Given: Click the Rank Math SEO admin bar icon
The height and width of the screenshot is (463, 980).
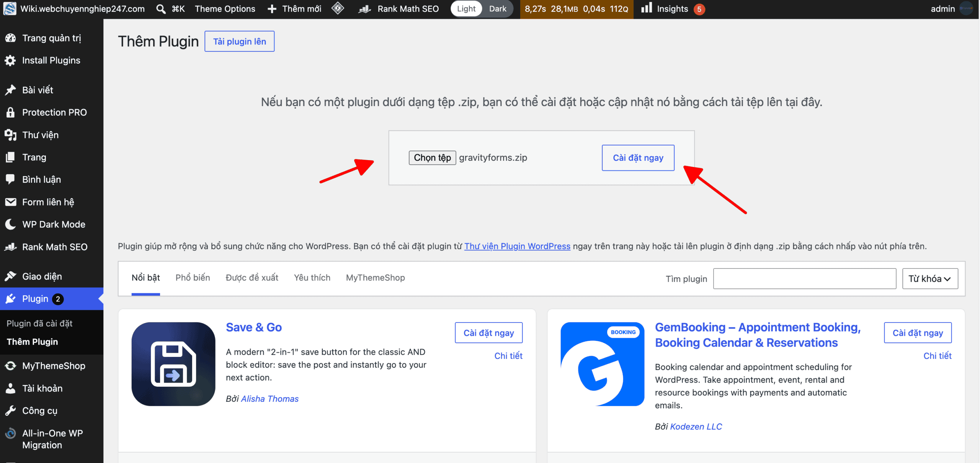Looking at the screenshot, I should pos(365,9).
